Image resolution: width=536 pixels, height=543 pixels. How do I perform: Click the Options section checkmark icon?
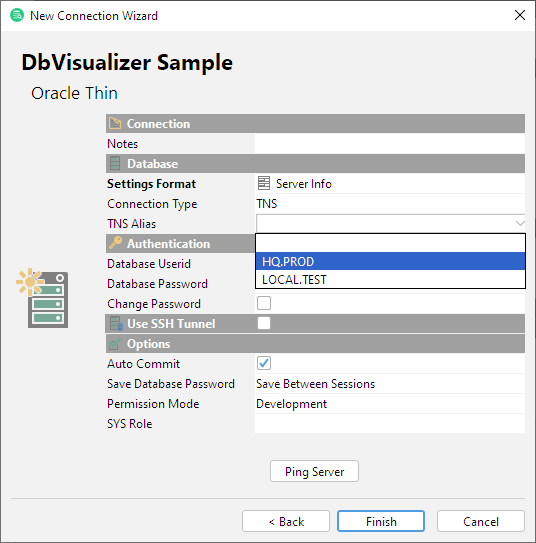(115, 344)
